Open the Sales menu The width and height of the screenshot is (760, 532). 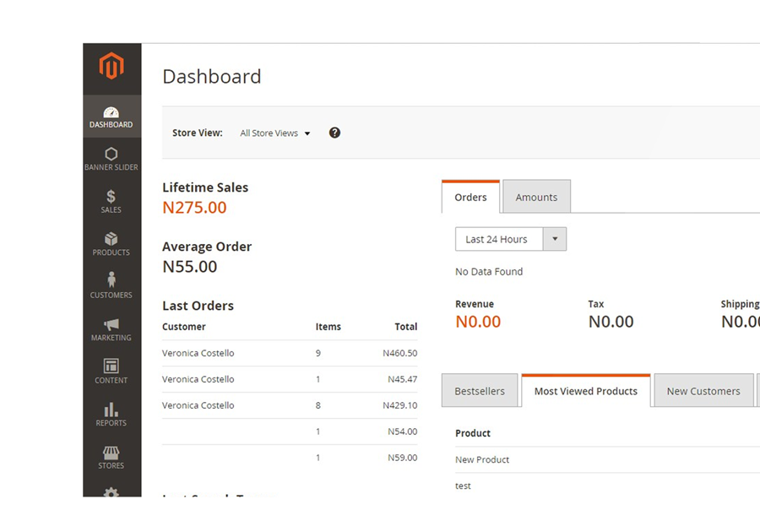[x=111, y=202]
